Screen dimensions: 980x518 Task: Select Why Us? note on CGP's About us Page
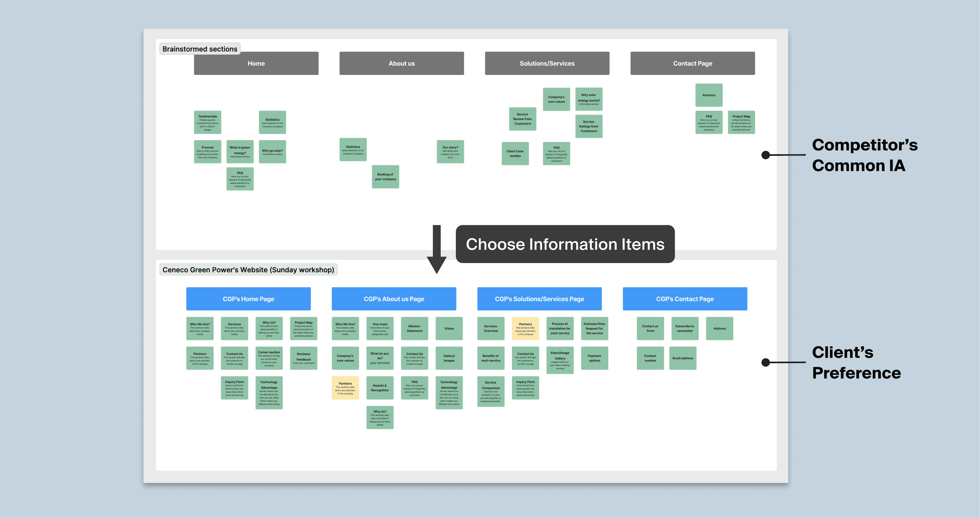pyautogui.click(x=380, y=417)
